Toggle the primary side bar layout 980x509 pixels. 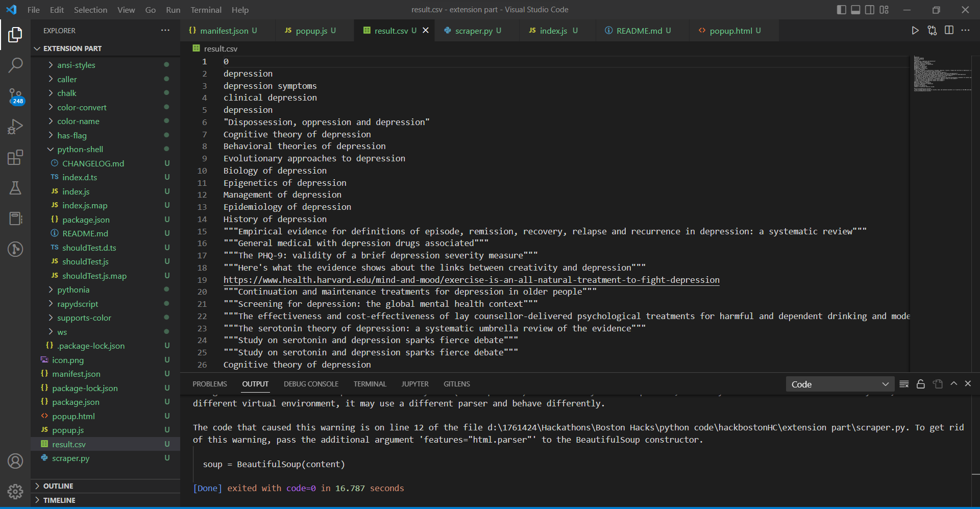(841, 10)
